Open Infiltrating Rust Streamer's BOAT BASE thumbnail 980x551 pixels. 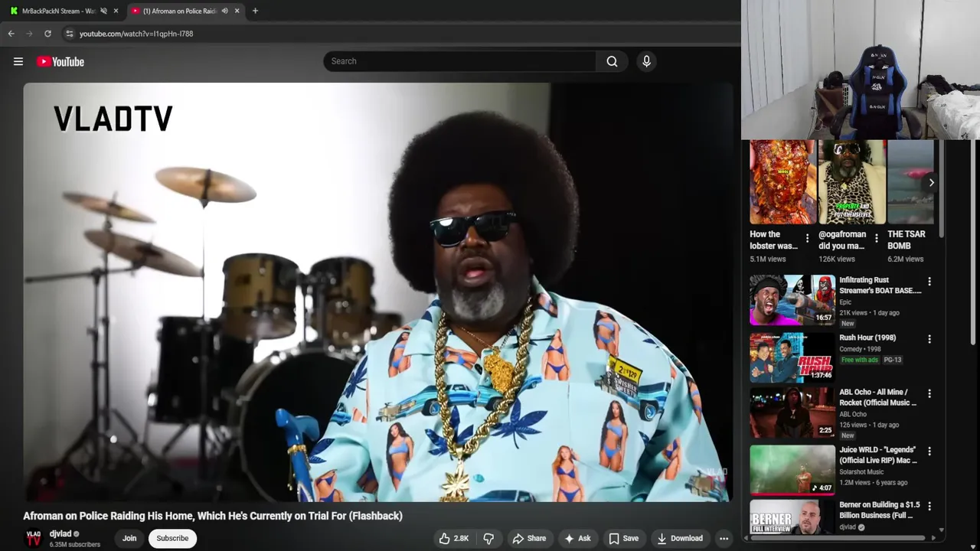coord(792,300)
